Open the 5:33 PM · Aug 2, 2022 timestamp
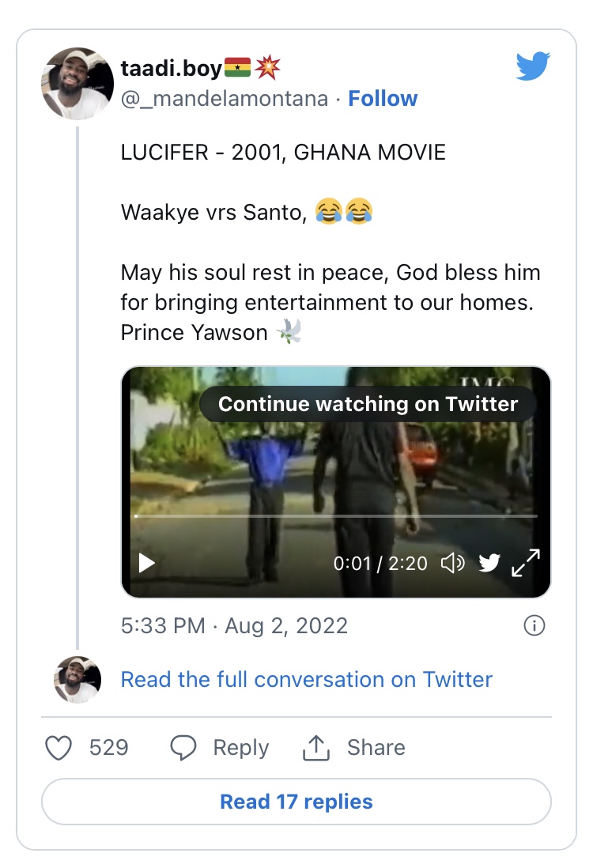 click(234, 625)
